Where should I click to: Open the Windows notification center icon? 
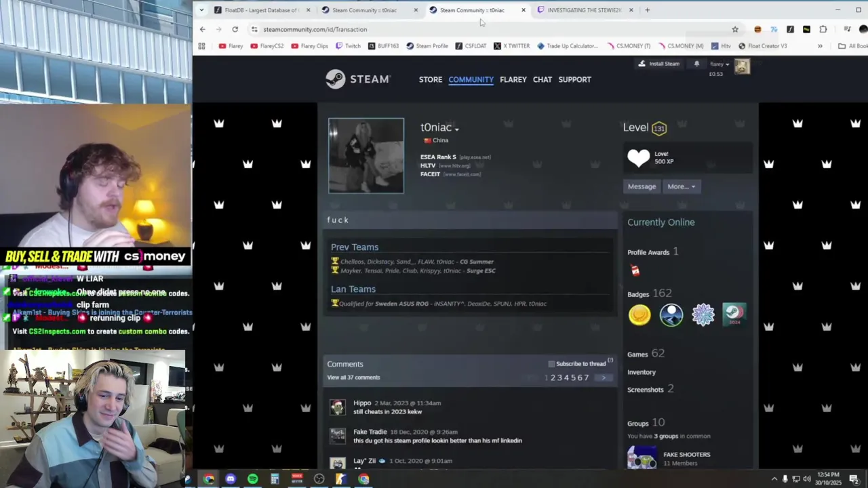click(x=854, y=479)
